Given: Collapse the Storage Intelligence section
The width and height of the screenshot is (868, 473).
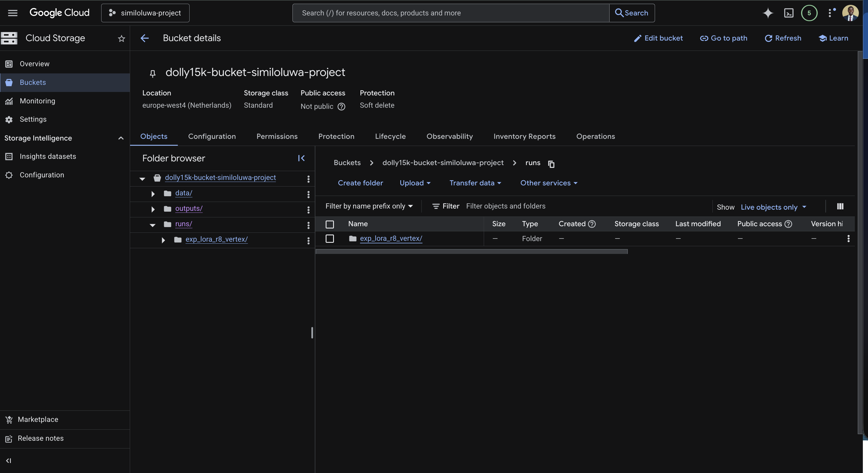Looking at the screenshot, I should point(121,138).
